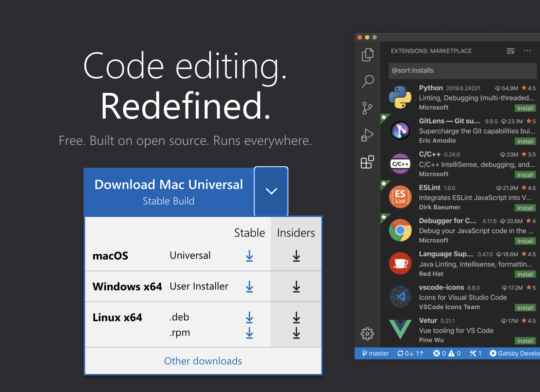
Task: Synchronize changes in status bar
Action: point(411,353)
